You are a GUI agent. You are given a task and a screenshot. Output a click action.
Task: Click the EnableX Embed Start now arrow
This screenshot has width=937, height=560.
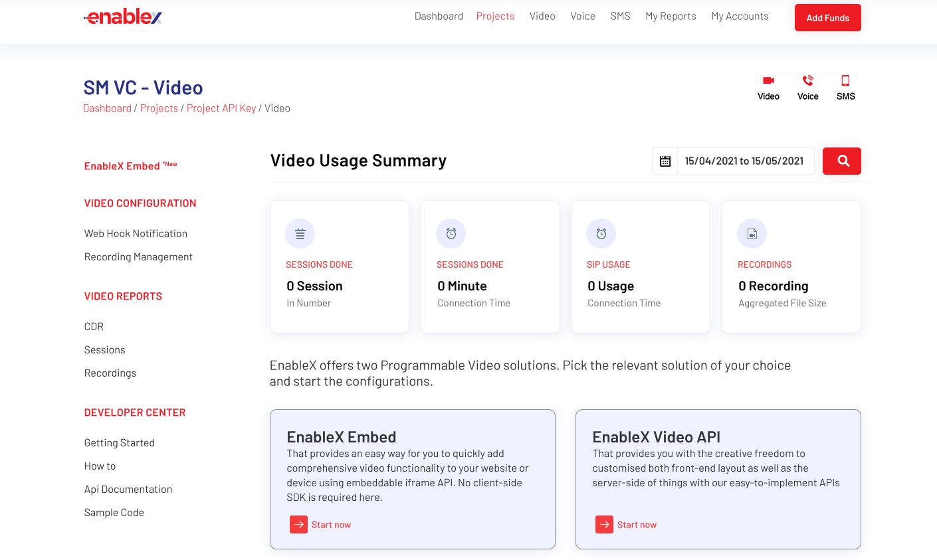299,525
